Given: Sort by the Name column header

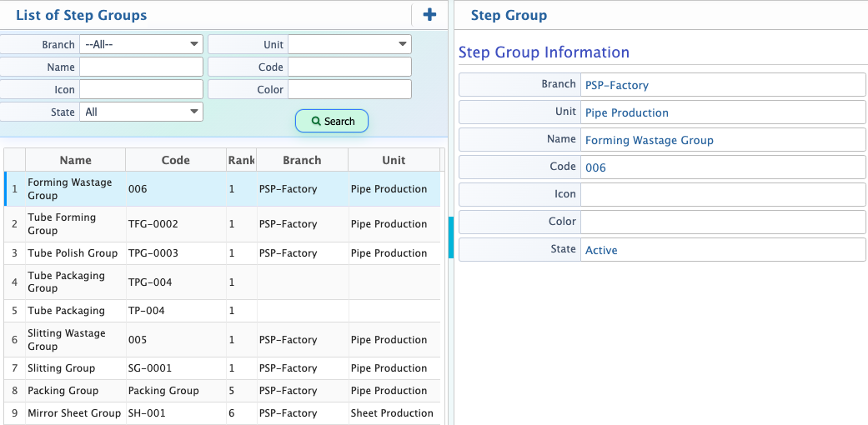Looking at the screenshot, I should 75,160.
